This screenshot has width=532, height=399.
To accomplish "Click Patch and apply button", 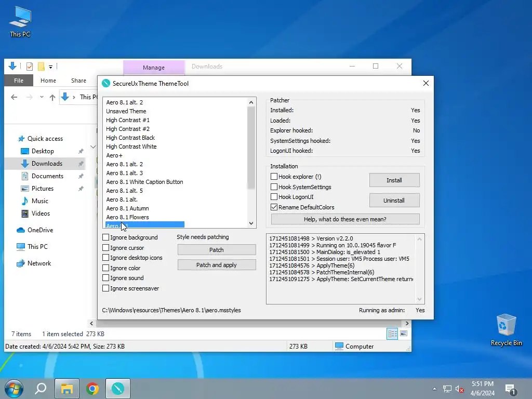I will tap(217, 265).
